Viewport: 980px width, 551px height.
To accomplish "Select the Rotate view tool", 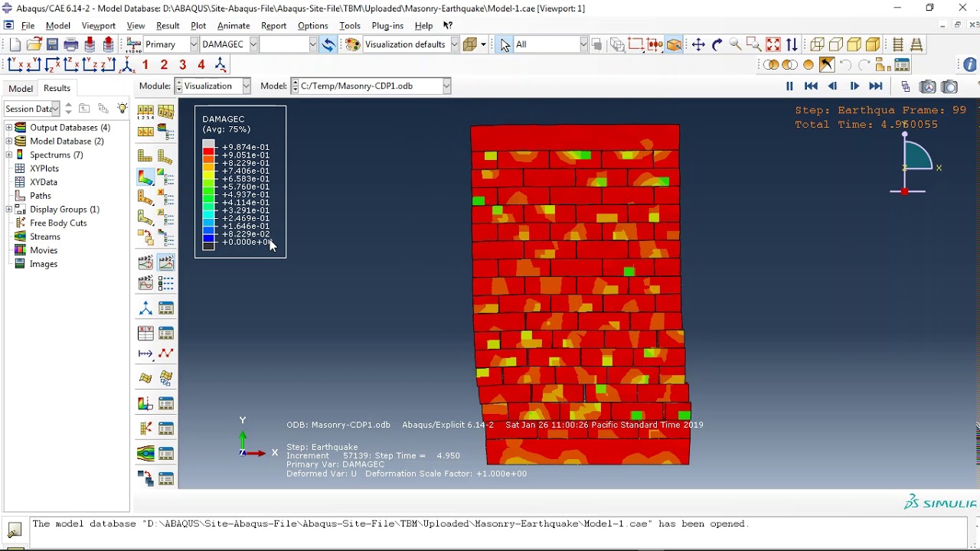I will point(717,44).
